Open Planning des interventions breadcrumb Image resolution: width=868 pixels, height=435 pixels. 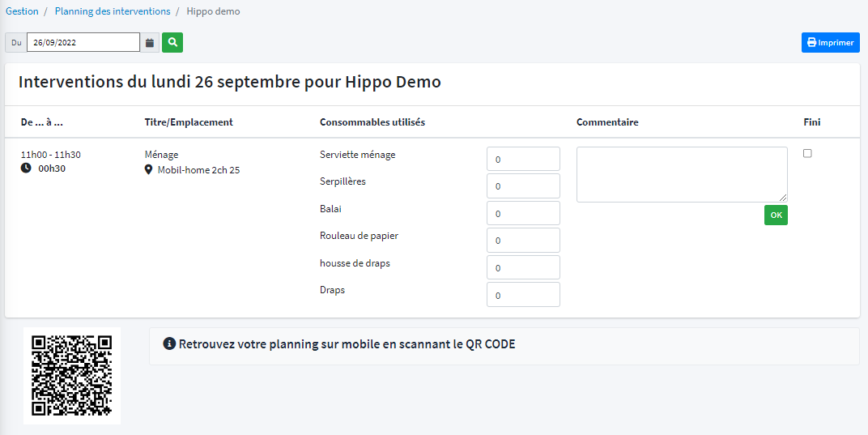(113, 11)
